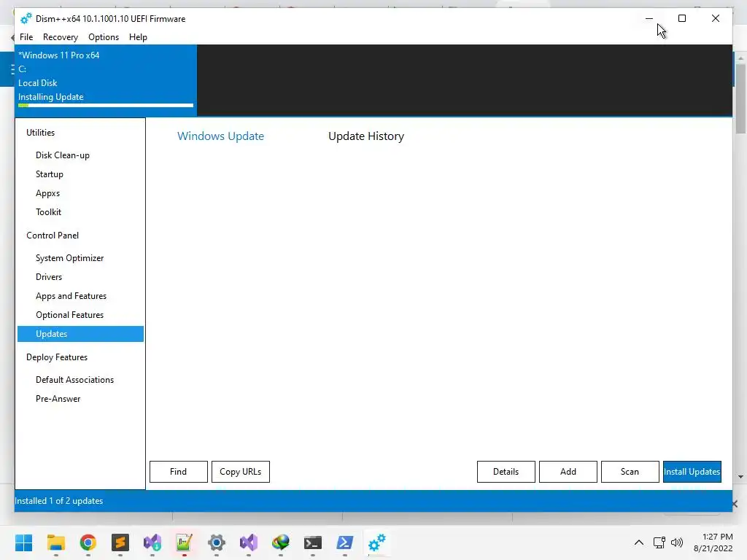The image size is (747, 560).
Task: Open the Settings gear taskbar icon
Action: pyautogui.click(x=216, y=542)
